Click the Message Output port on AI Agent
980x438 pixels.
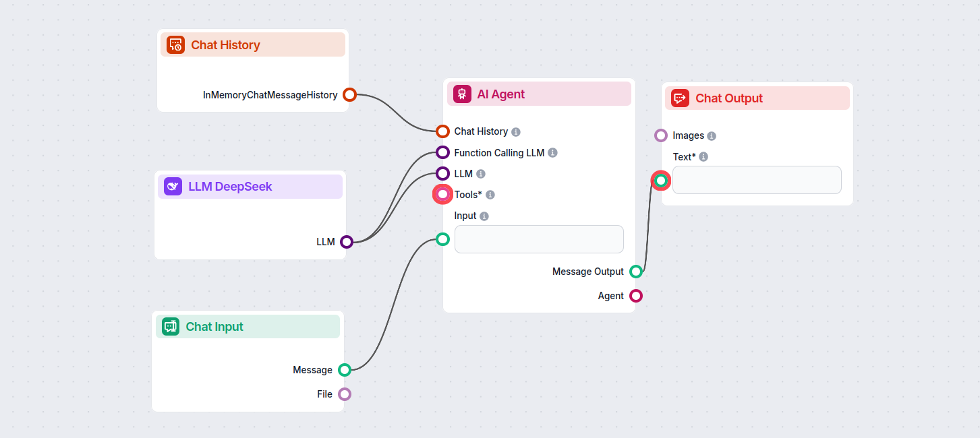click(x=636, y=272)
